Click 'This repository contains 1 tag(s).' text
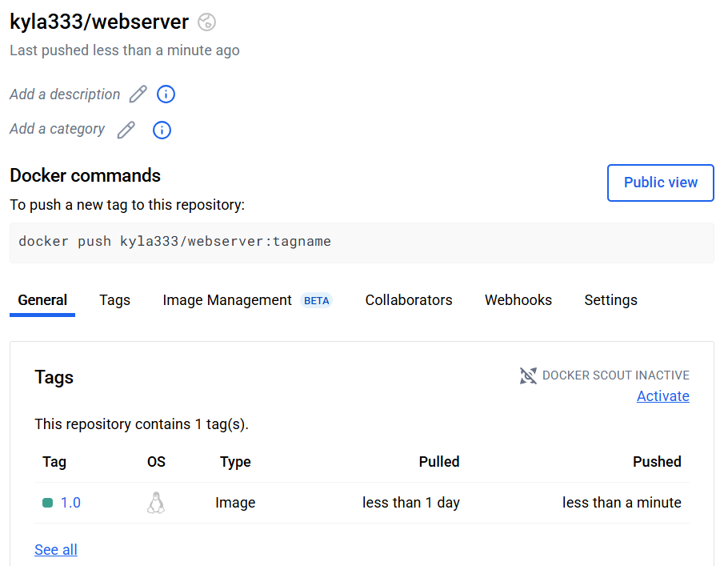The height and width of the screenshot is (566, 728). point(142,424)
